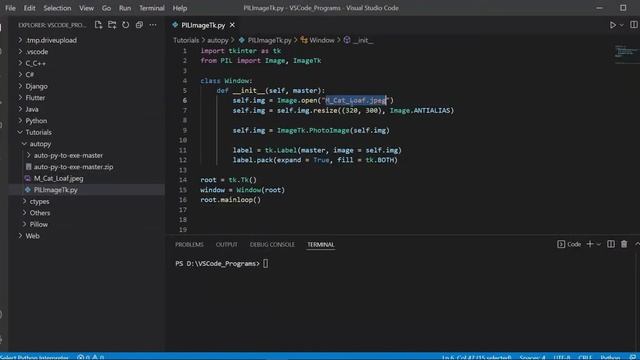
Task: Collapse all folders in Explorer
Action: [139, 25]
